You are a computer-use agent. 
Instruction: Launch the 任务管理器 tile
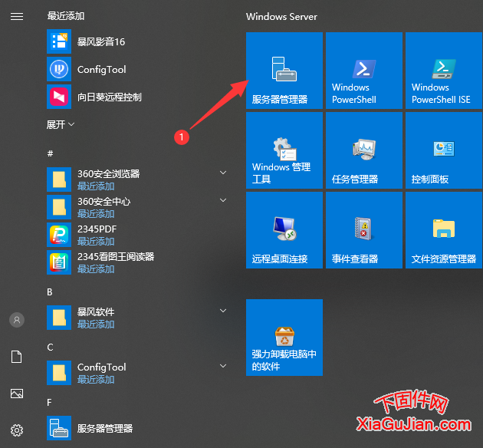[x=364, y=150]
